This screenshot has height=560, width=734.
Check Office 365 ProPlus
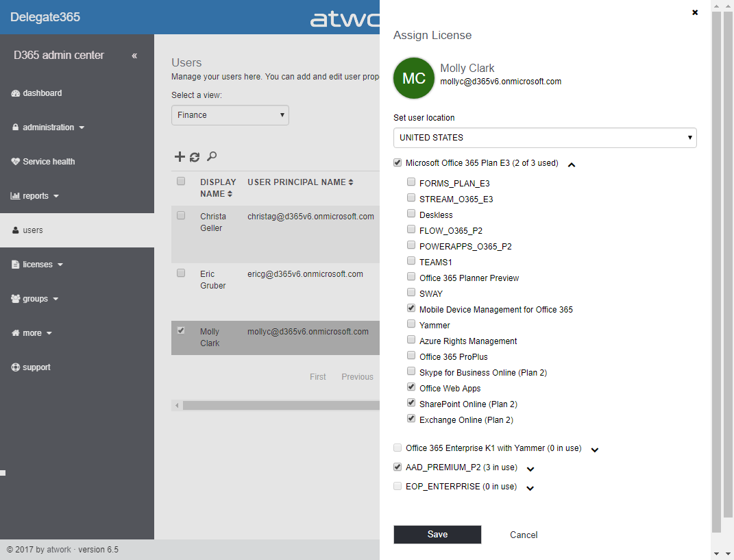(x=411, y=355)
